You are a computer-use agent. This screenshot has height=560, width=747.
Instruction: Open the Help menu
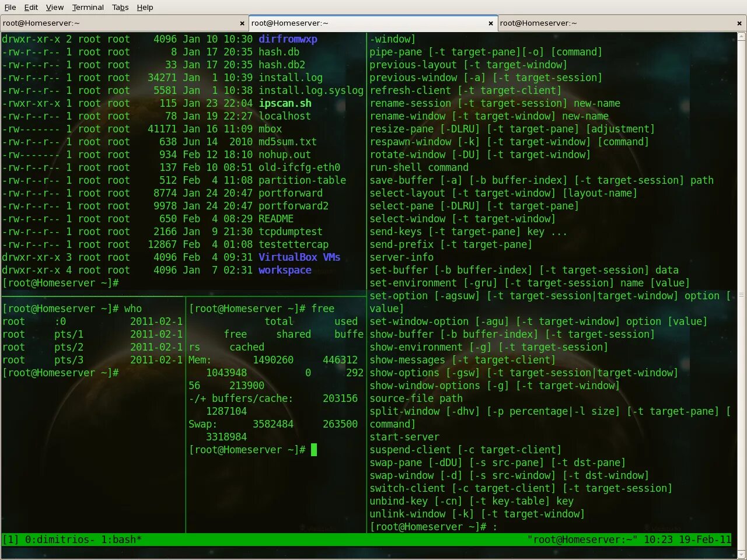[145, 7]
